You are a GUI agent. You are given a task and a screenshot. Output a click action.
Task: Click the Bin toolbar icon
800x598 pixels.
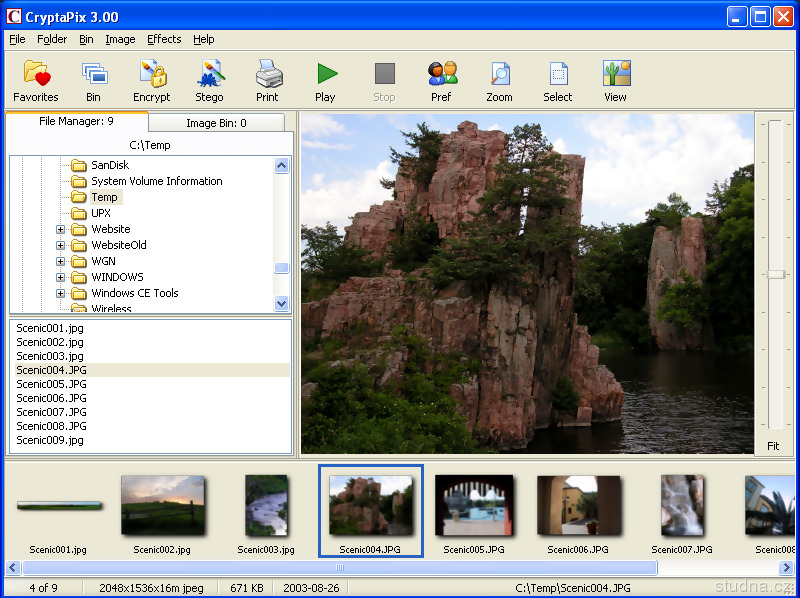[x=93, y=80]
